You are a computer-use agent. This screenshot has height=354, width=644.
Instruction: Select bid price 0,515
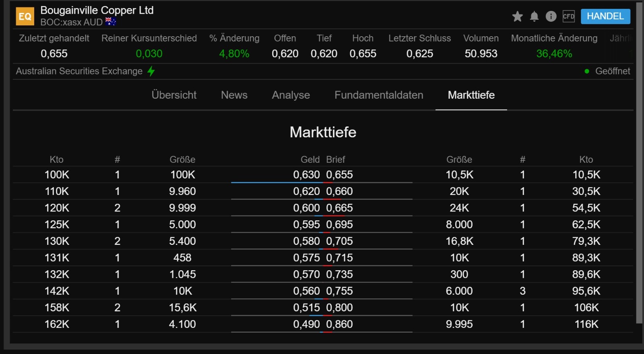coord(306,308)
